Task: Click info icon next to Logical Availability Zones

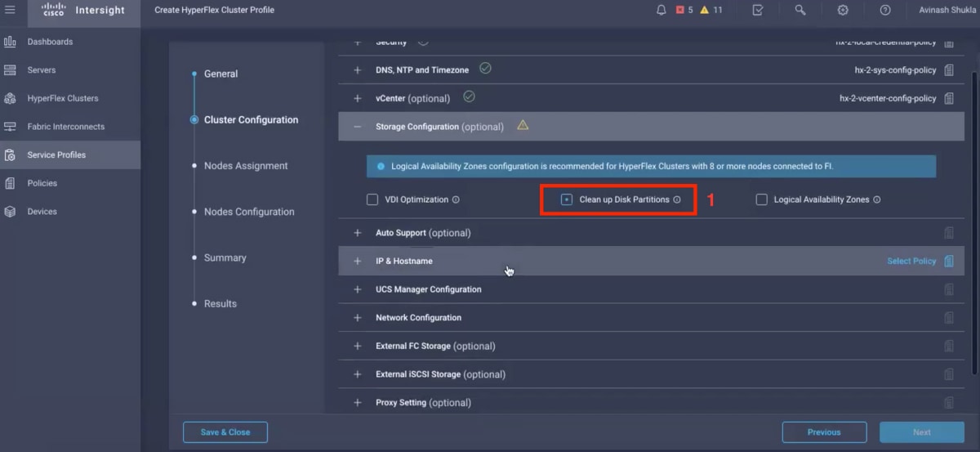Action: coord(877,199)
